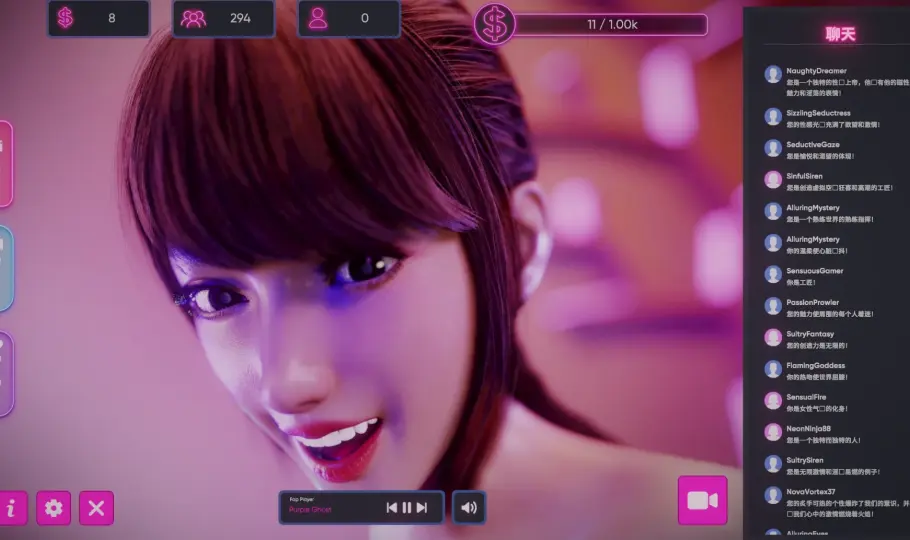
Task: Click the money counter dollar icon showing 8
Action: (66, 18)
